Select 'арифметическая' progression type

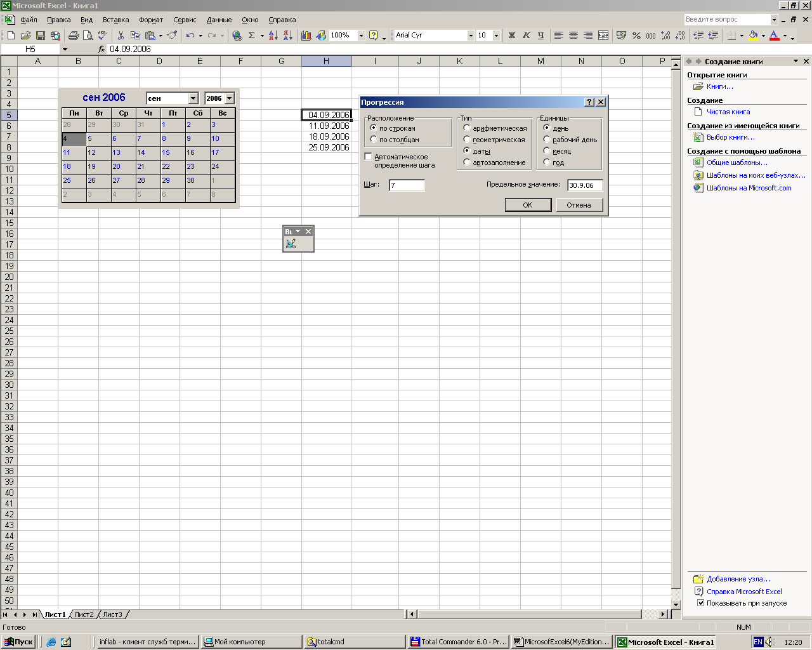467,128
